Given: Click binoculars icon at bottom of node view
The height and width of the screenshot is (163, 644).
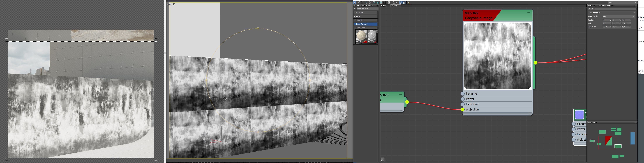Looking at the screenshot, I should coord(382,159).
